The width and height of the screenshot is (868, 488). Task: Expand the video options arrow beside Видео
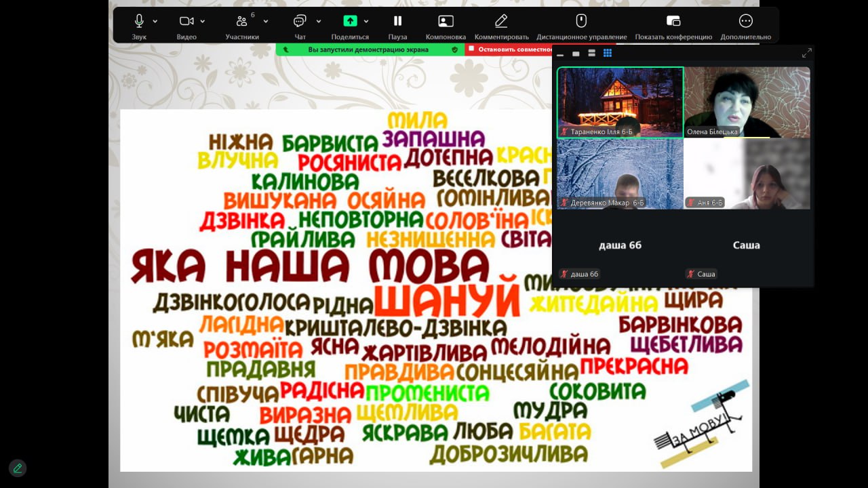[203, 21]
